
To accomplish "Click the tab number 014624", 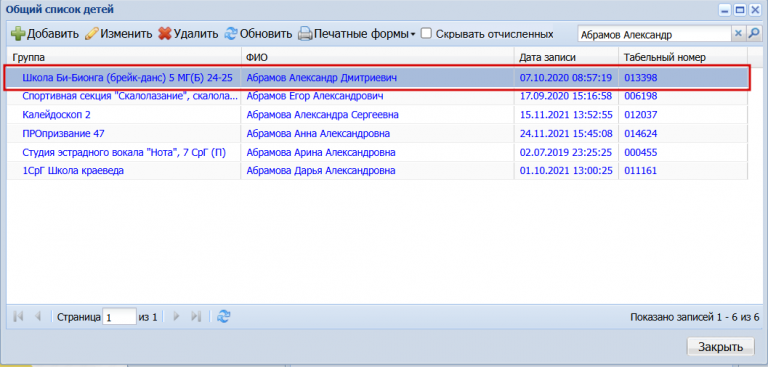I will (683, 133).
